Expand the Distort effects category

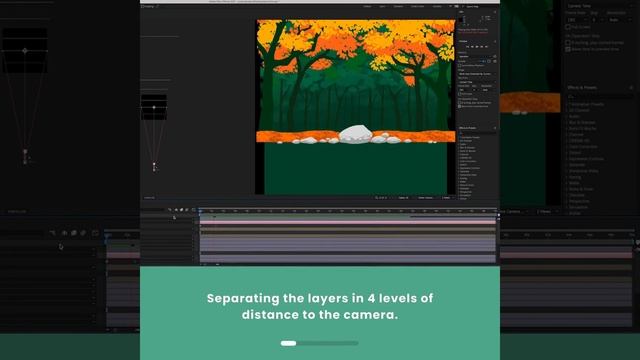click(458, 164)
